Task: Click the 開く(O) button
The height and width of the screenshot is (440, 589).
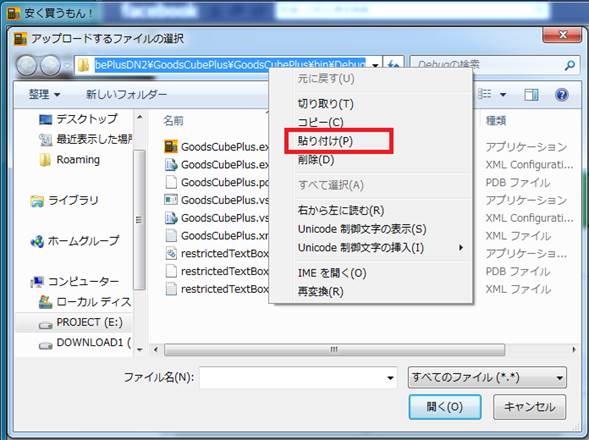Action: point(445,407)
